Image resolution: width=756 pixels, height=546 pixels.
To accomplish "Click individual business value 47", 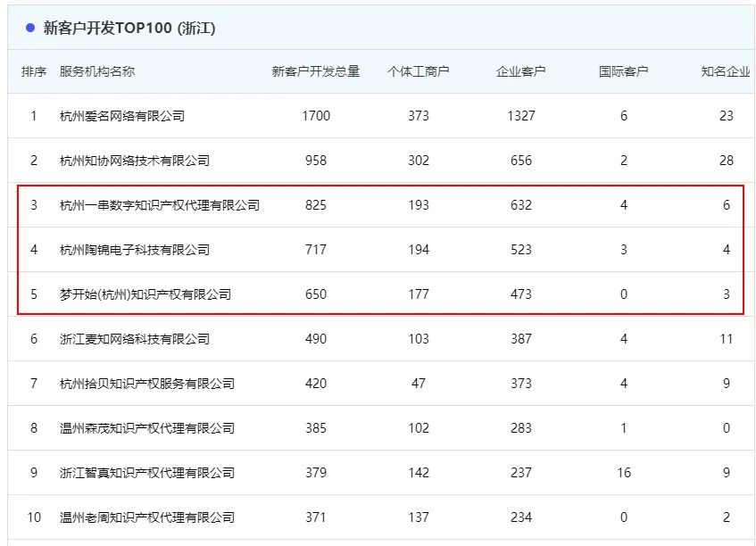I will [419, 384].
